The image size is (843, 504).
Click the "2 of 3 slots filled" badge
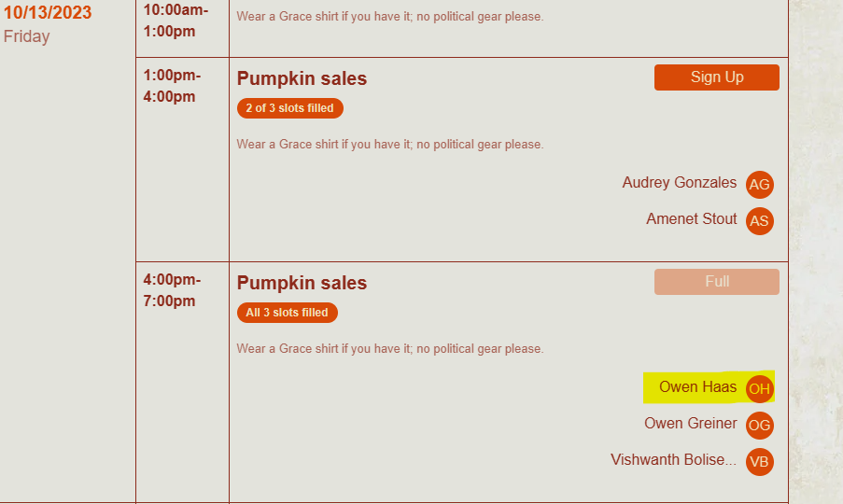(289, 108)
